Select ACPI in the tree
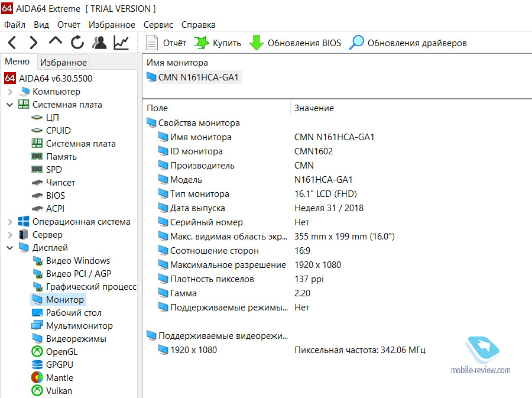 (48, 209)
